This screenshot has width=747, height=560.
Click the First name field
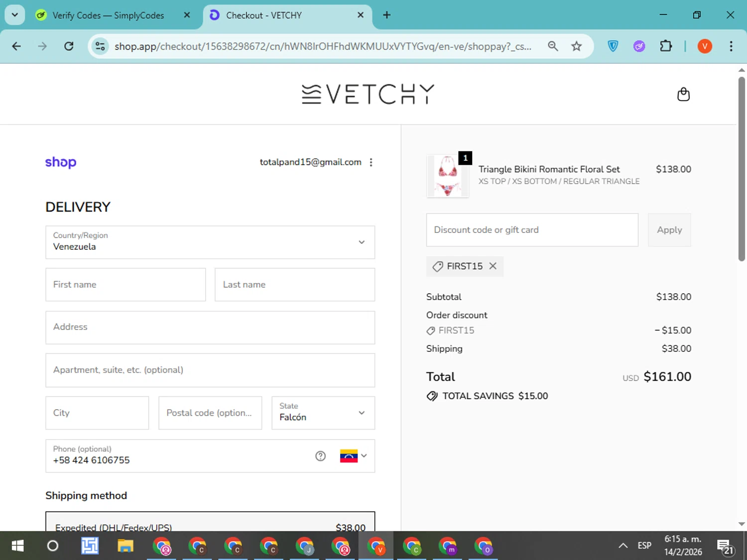(125, 285)
